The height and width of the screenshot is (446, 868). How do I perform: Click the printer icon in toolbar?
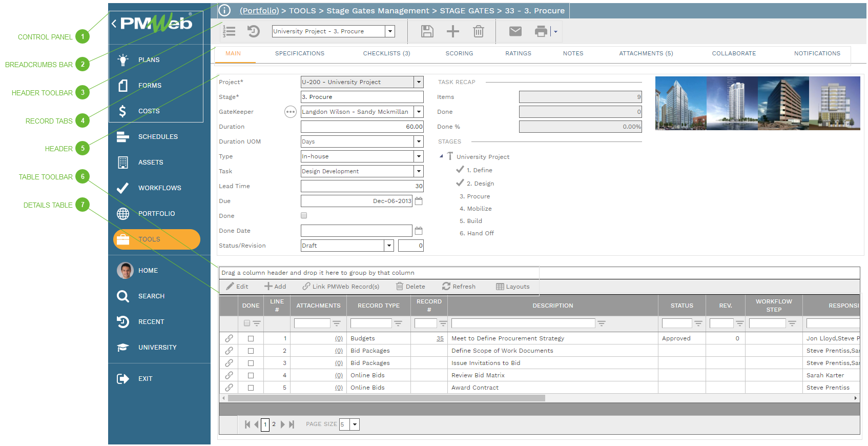(x=541, y=31)
